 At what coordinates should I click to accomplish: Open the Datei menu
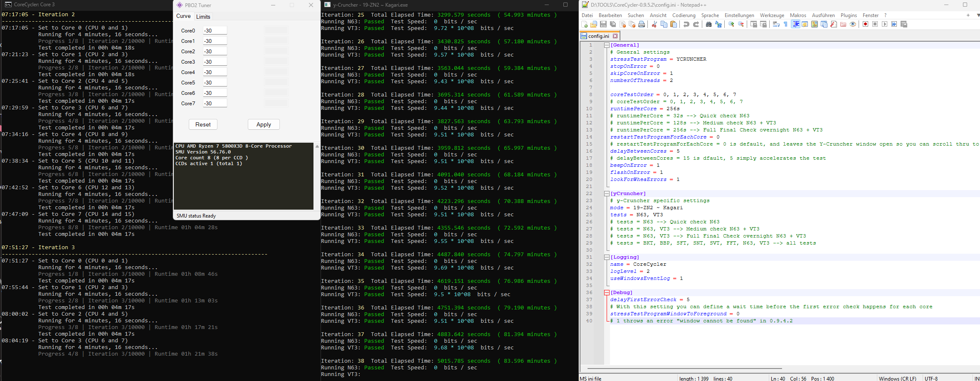pos(587,15)
